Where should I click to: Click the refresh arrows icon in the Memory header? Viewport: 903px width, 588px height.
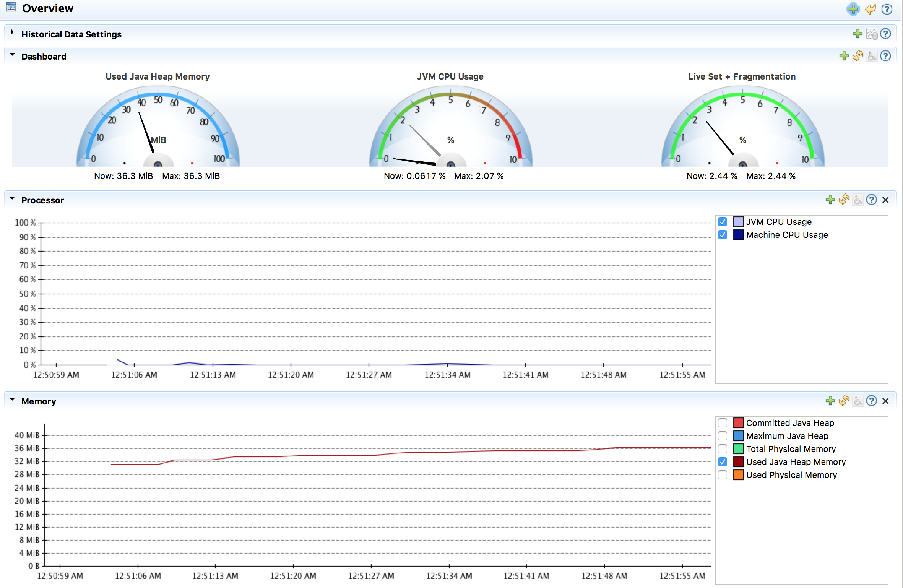pyautogui.click(x=844, y=401)
